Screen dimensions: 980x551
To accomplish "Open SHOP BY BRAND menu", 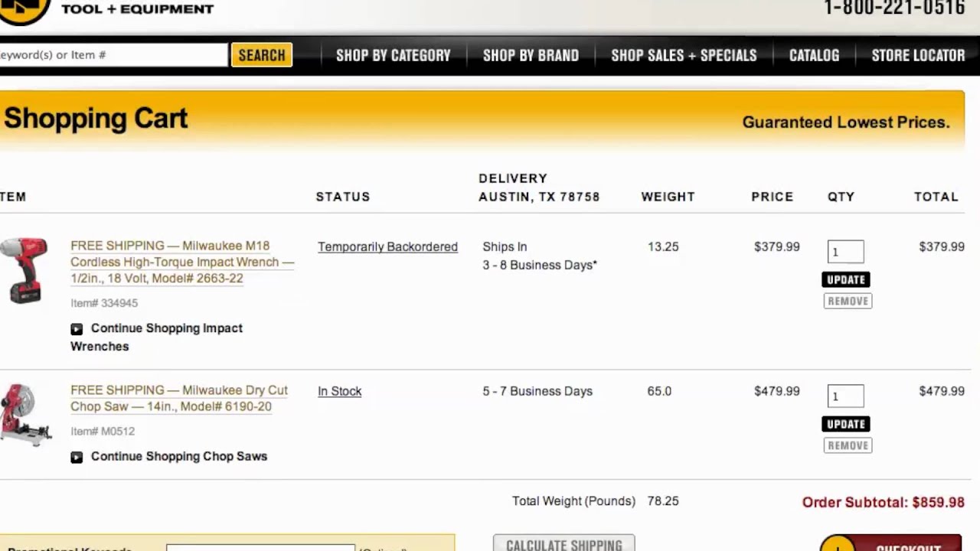I will pyautogui.click(x=531, y=55).
